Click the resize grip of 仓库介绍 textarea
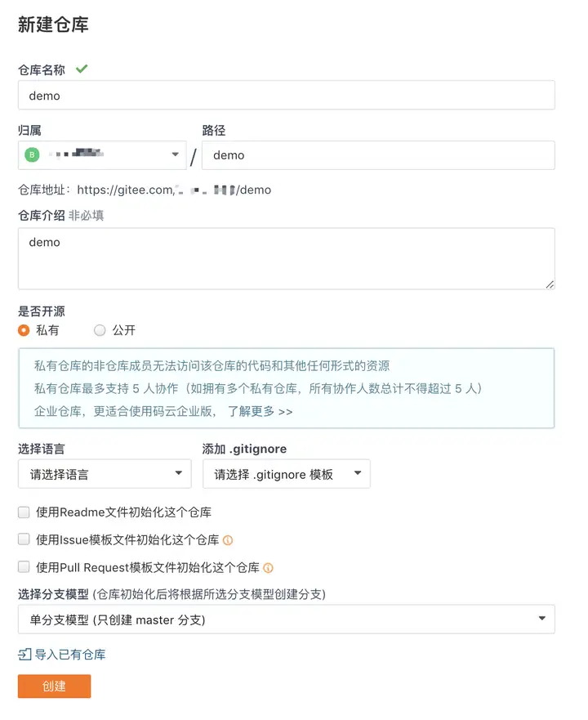 pos(550,284)
